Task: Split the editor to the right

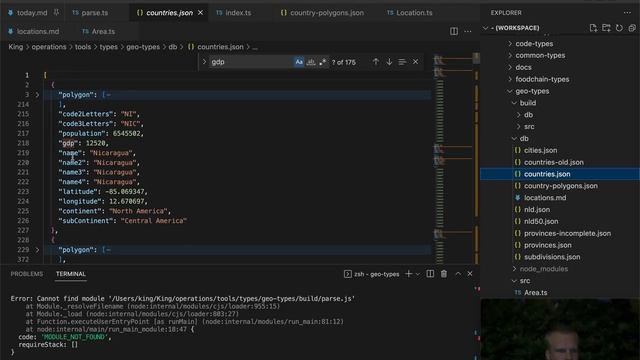Action: tap(454, 31)
